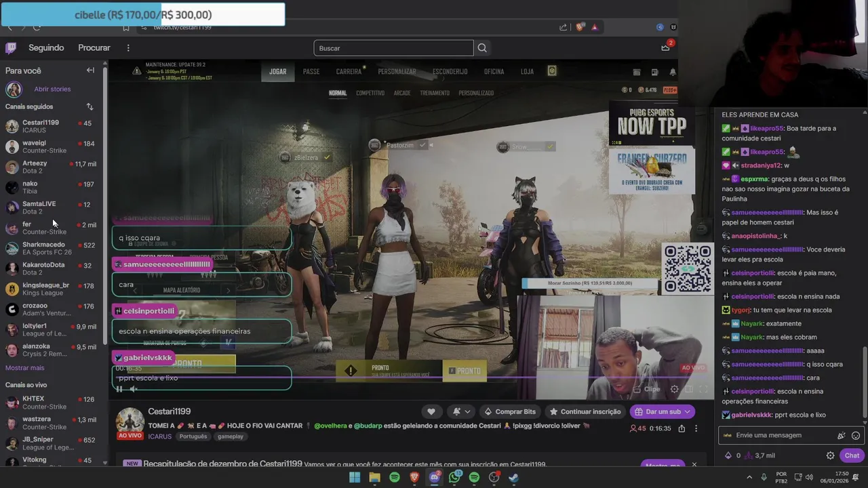Screen dimensions: 868x488
Task: Click the @budarp mention link
Action: 368,426
